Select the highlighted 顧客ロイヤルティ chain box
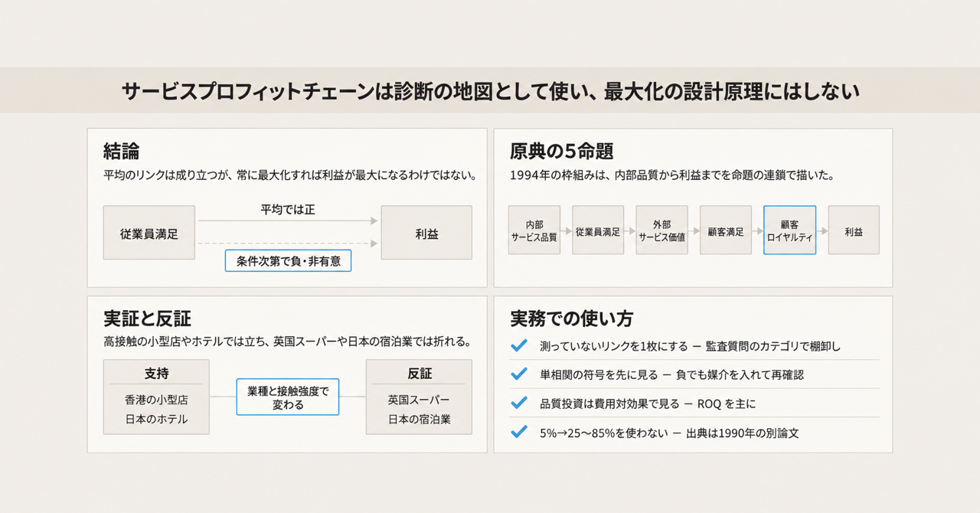 point(789,230)
